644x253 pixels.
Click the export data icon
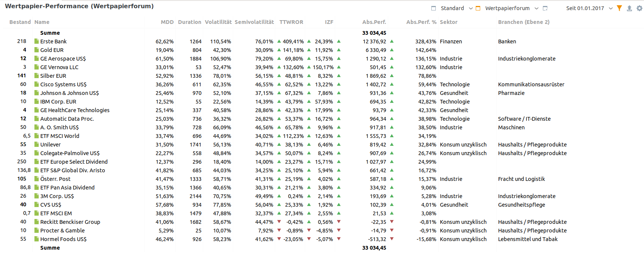click(x=629, y=8)
